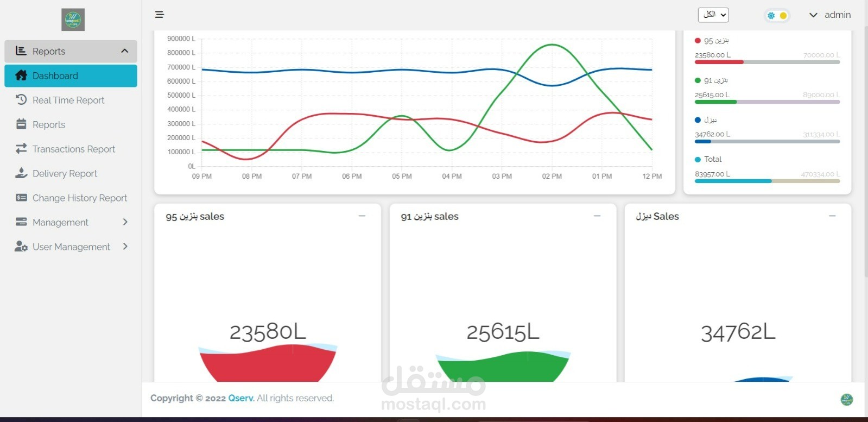This screenshot has width=868, height=422.
Task: Collapse the Reports sidebar section
Action: point(124,51)
